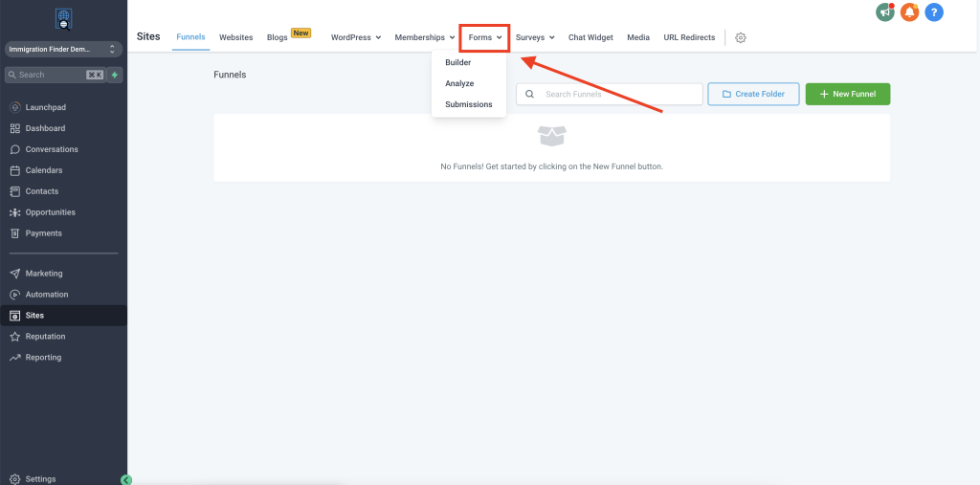Click the green New Funnel button

click(847, 94)
